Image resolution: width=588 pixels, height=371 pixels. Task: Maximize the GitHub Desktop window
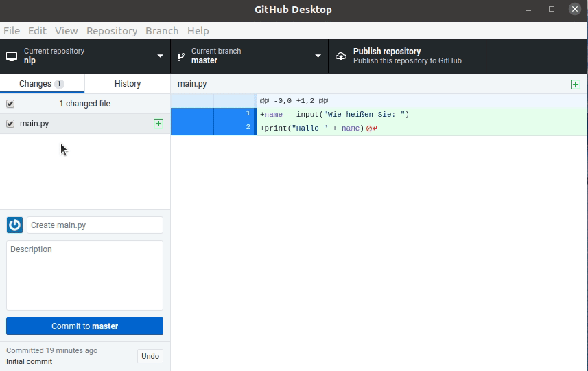[551, 9]
